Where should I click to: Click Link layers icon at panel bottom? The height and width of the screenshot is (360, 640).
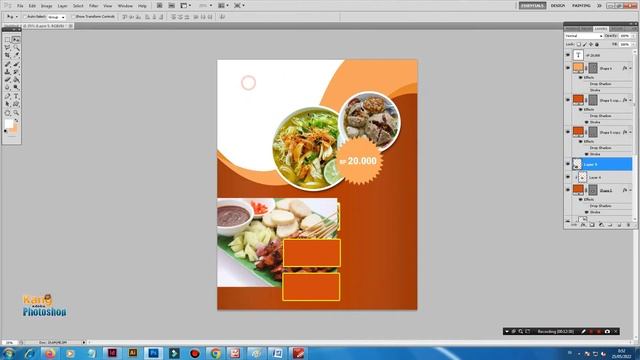coord(574,225)
